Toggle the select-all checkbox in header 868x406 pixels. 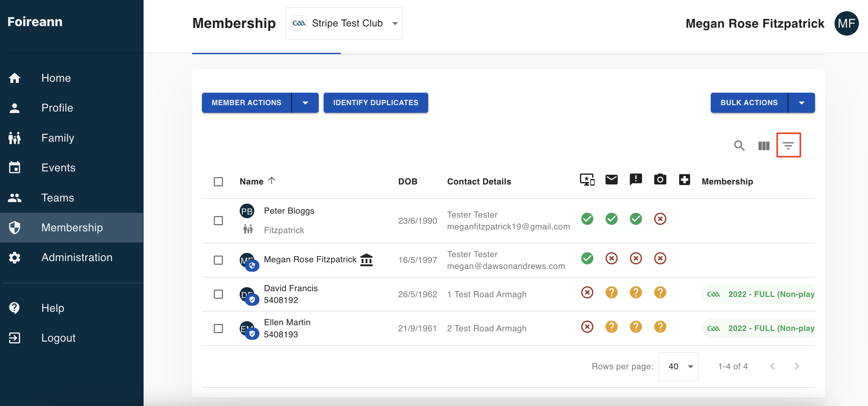click(218, 182)
